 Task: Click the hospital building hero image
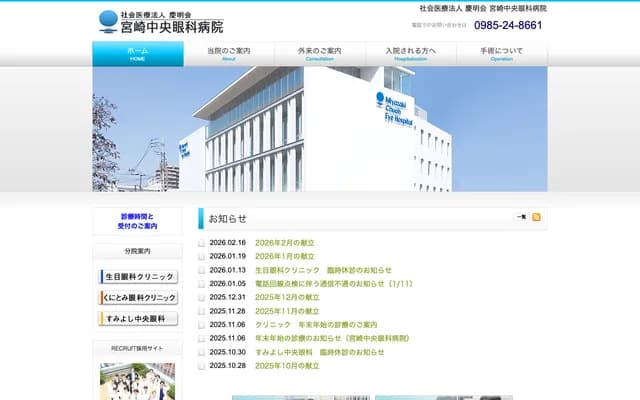click(x=320, y=129)
